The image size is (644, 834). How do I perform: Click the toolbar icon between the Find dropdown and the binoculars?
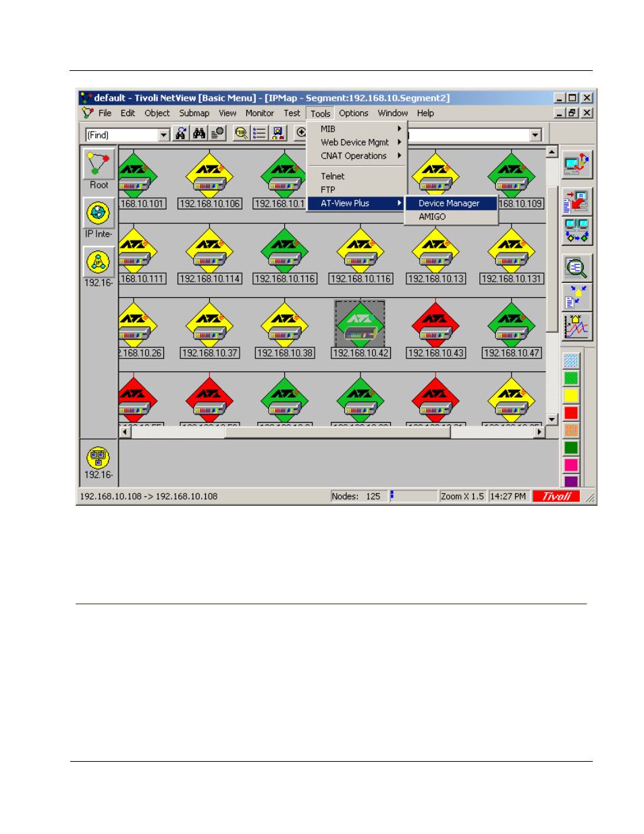pyautogui.click(x=181, y=134)
